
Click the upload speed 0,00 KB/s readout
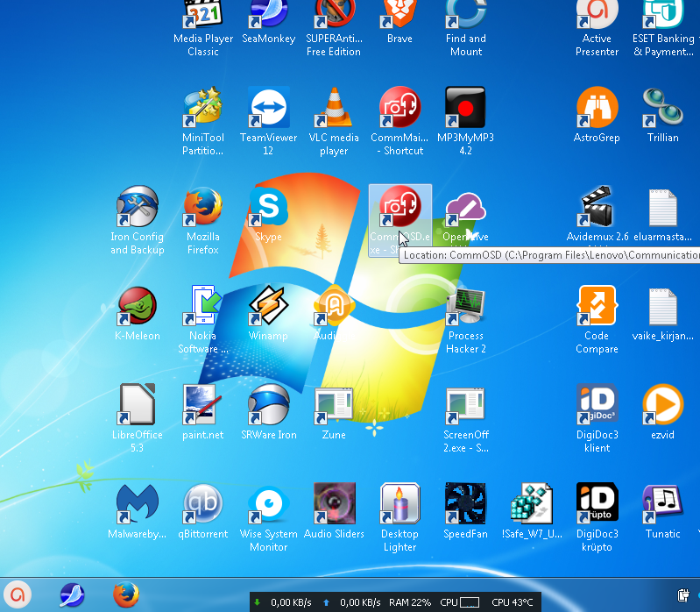[360, 602]
